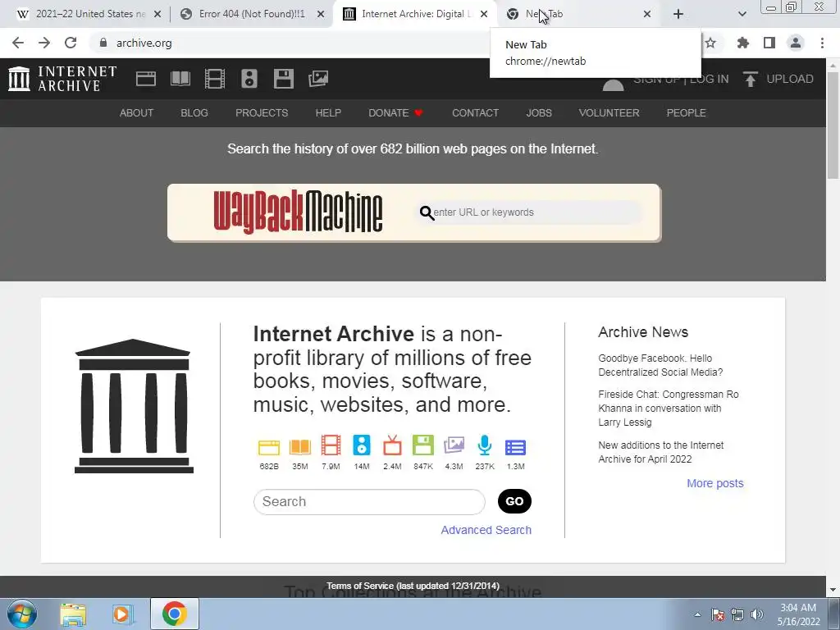Screen dimensions: 840x630
Task: Click the UPLOAD text link
Action: point(790,80)
